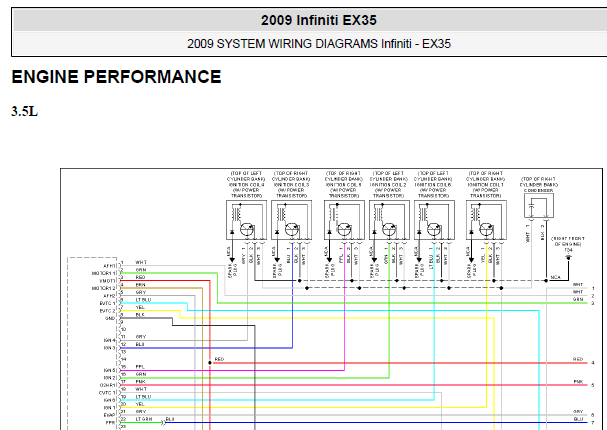Click the 'BLK' wire label at pin 8

point(140,315)
